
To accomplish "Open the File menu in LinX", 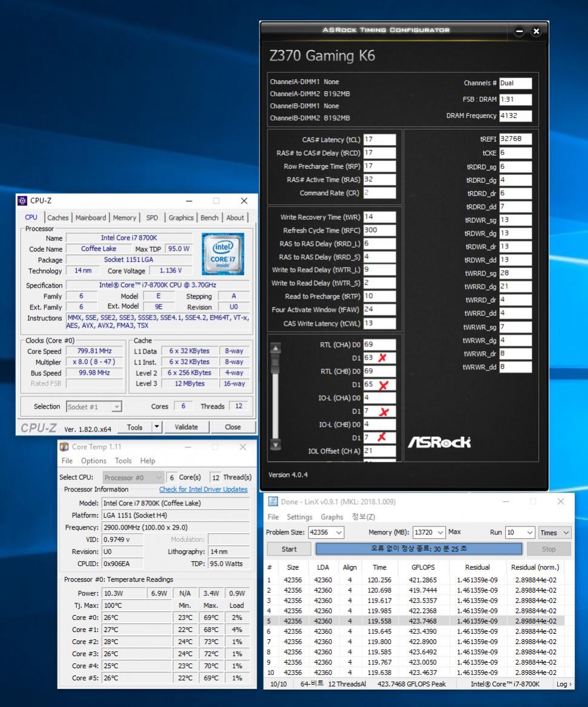I will [273, 517].
